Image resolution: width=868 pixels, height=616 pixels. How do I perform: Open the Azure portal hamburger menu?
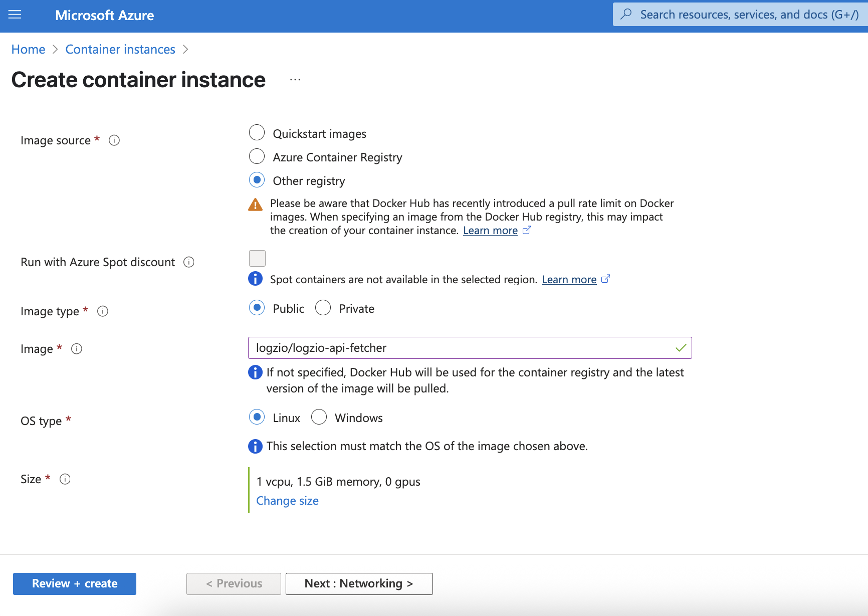[15, 15]
